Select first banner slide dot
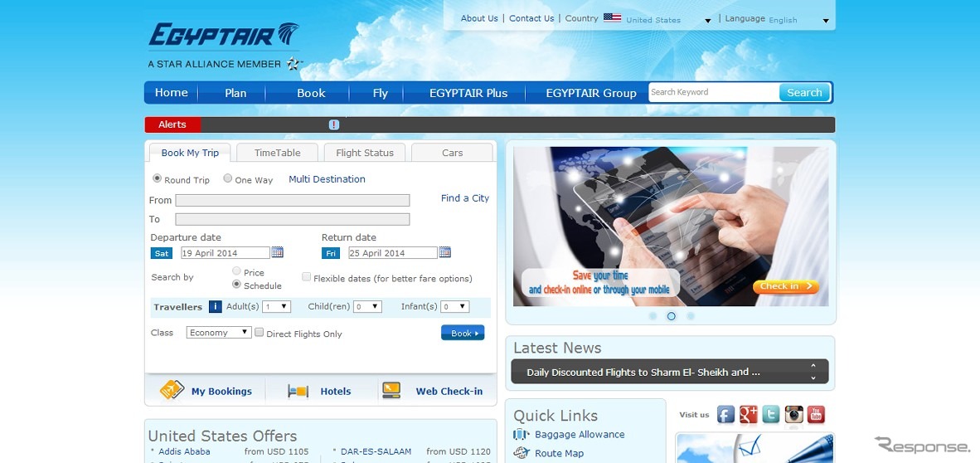980x463 pixels. coord(653,316)
